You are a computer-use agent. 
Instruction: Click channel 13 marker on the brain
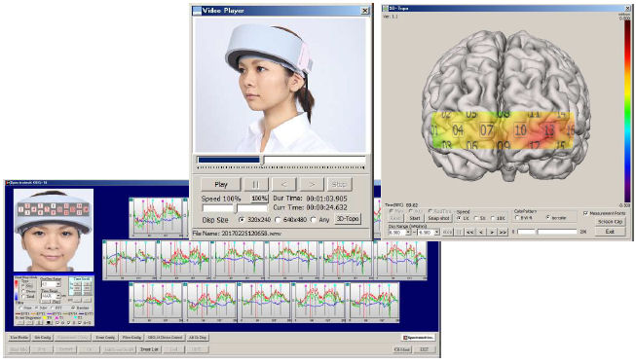click(x=549, y=130)
